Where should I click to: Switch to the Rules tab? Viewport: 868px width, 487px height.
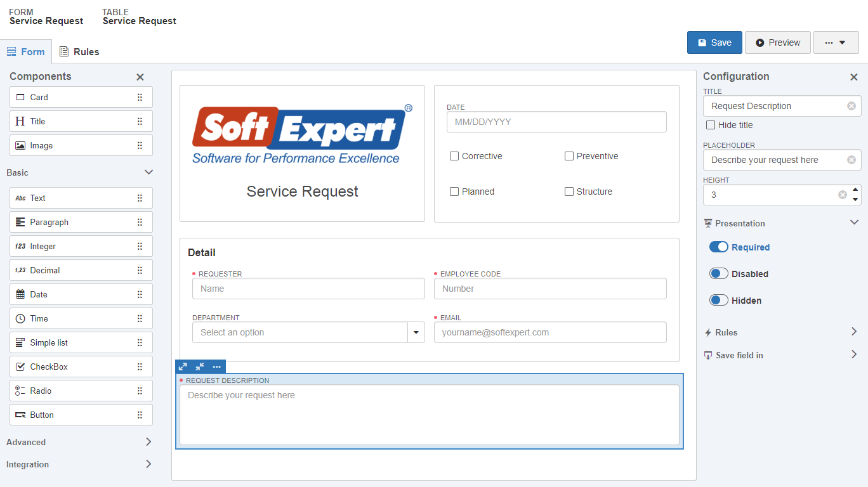coord(79,51)
